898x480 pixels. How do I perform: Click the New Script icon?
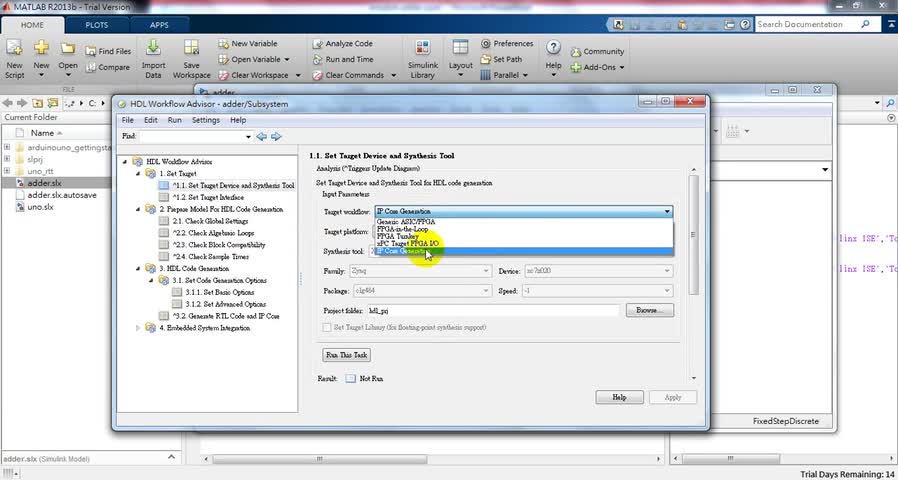14,48
